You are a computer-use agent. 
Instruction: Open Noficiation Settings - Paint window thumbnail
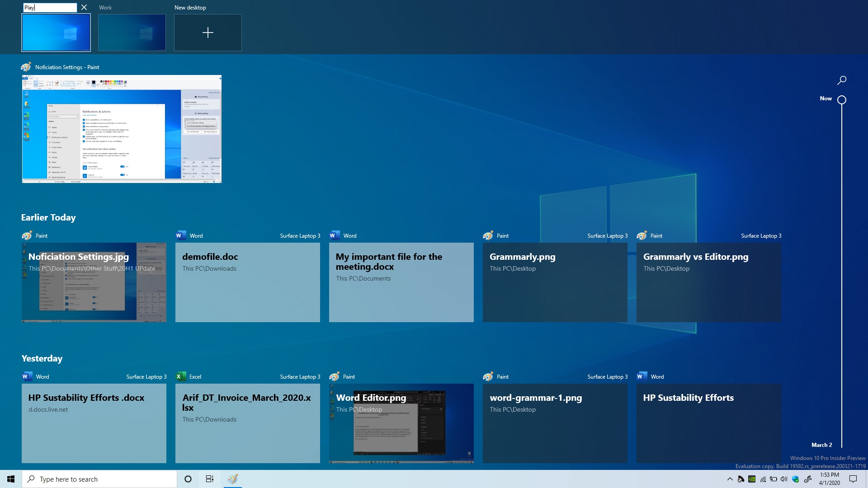coord(122,129)
